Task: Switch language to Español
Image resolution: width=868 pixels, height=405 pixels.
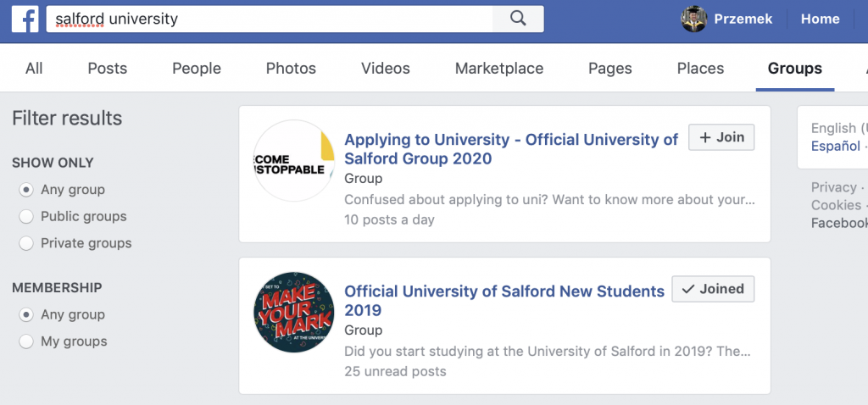Action: click(835, 146)
